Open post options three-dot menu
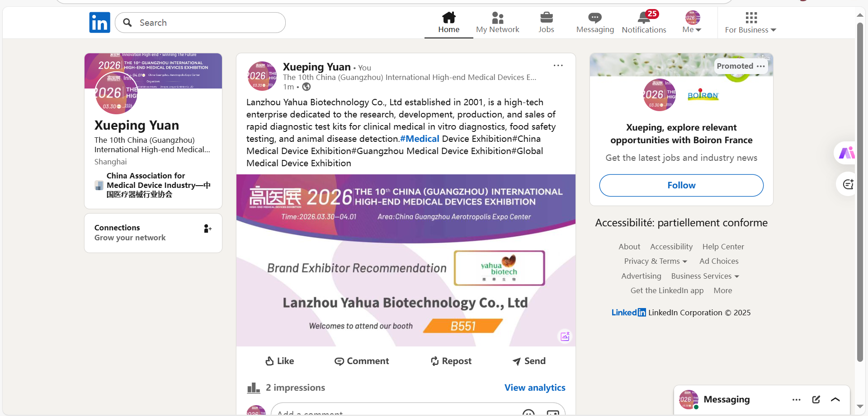Viewport: 868px width, 416px height. [x=558, y=65]
